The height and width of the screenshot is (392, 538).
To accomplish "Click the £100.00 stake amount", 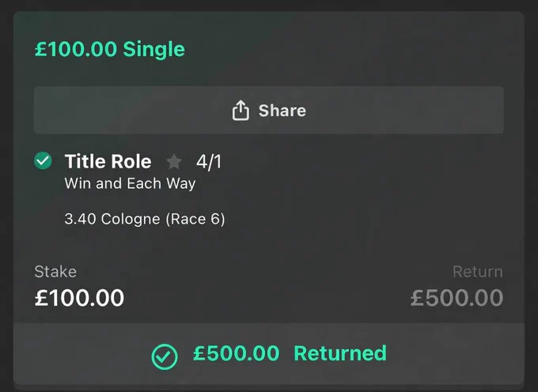I will pyautogui.click(x=79, y=297).
